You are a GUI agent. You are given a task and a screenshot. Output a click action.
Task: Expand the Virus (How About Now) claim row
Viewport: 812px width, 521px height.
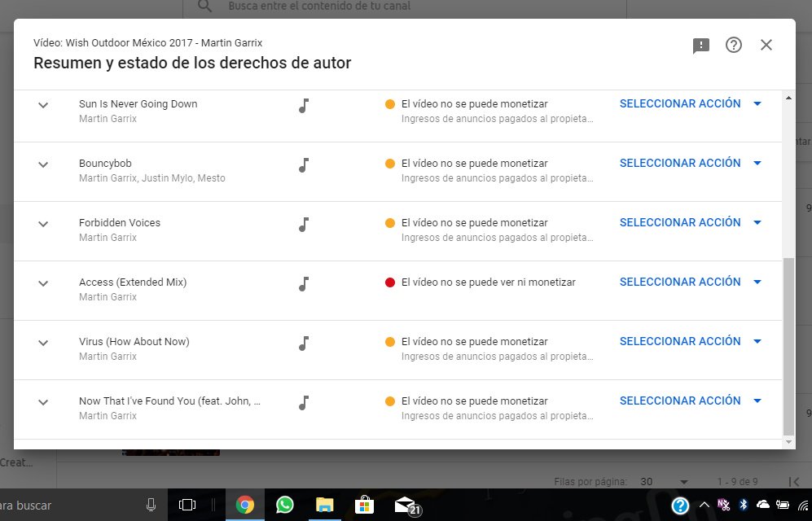(43, 343)
